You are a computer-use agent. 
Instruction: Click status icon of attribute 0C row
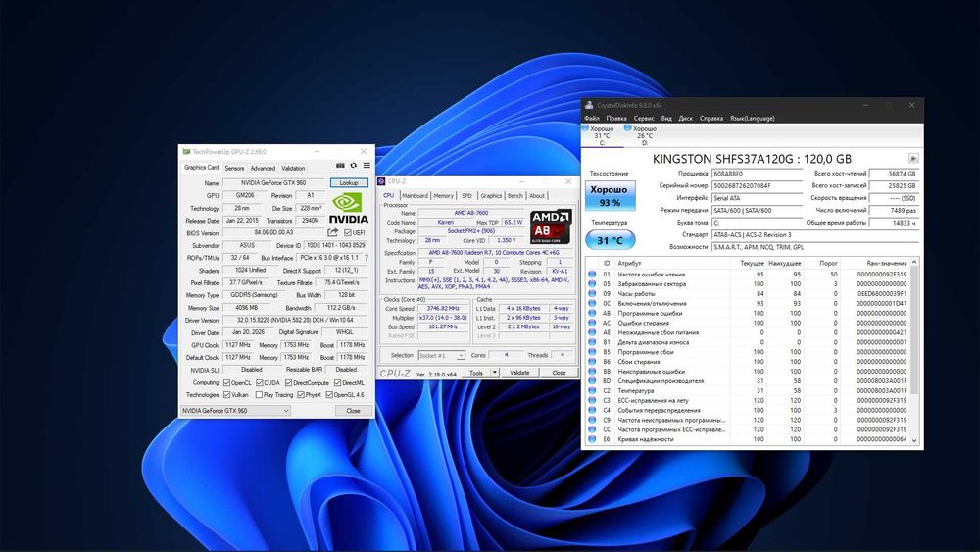pos(592,303)
